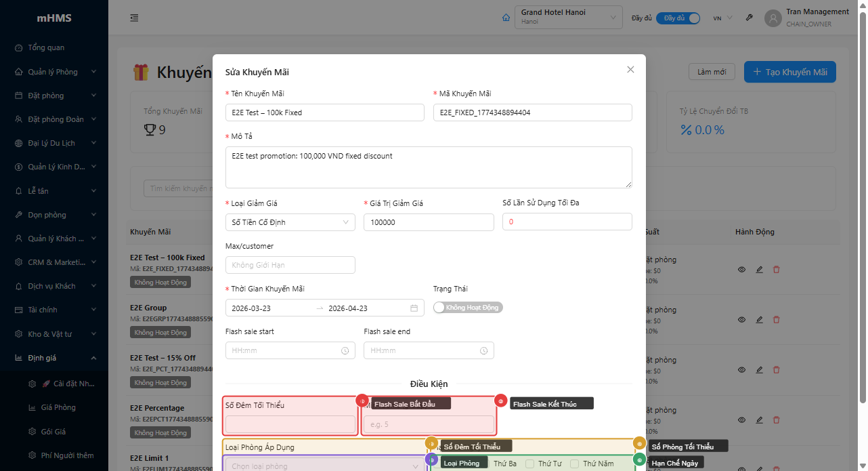Click the home icon next to hotel selector
The height and width of the screenshot is (471, 868).
pyautogui.click(x=506, y=17)
